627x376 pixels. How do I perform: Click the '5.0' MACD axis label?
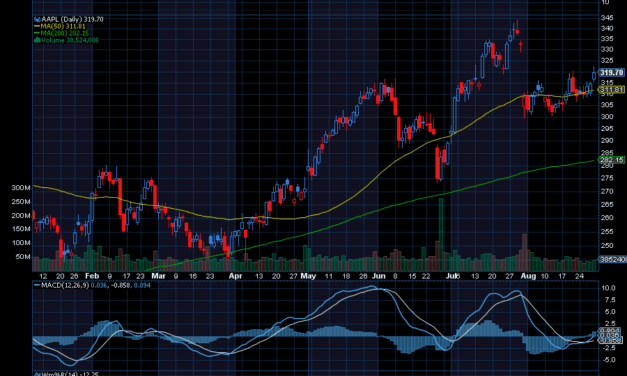(609, 312)
